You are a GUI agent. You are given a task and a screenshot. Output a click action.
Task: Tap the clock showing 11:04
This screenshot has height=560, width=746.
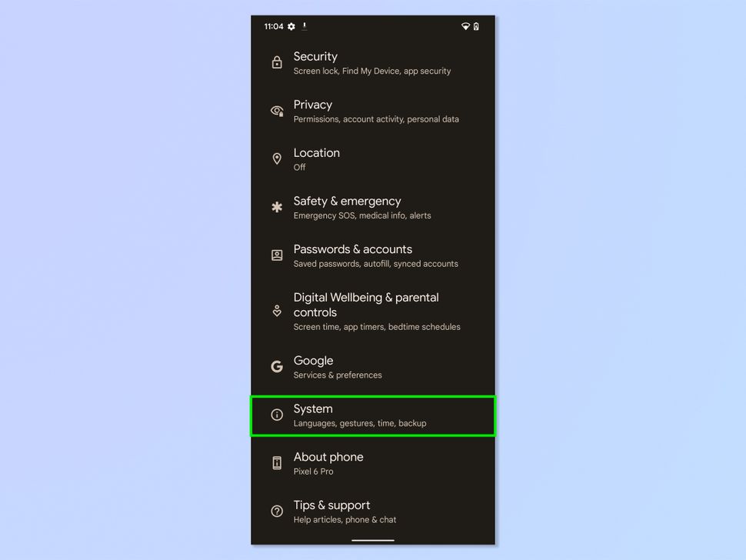tap(273, 26)
